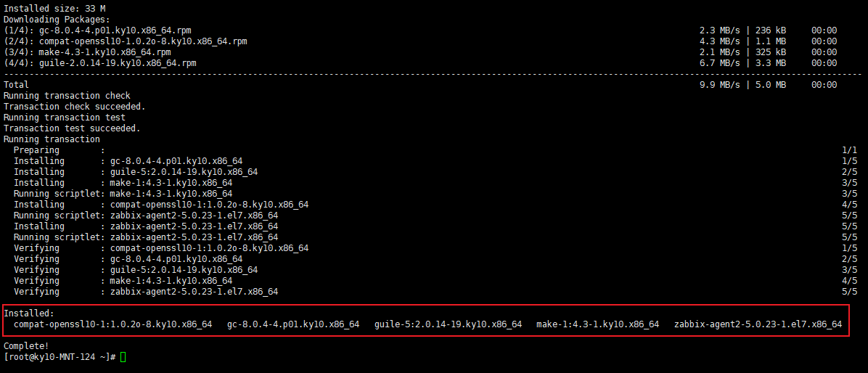868x373 pixels.
Task: Click the Verifying row's compat-openssl10-1:1.0.2o-8.ky10.x86_64 package name
Action: coord(209,248)
